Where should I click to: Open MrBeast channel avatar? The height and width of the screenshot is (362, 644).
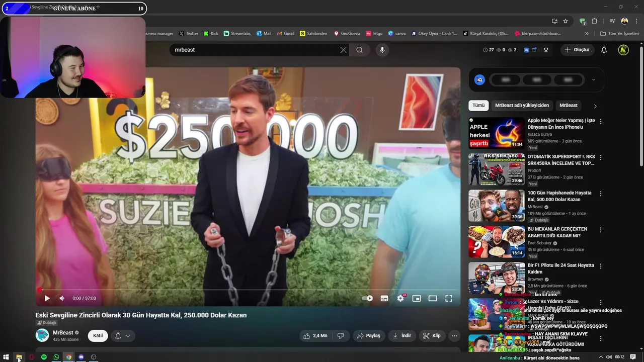42,335
